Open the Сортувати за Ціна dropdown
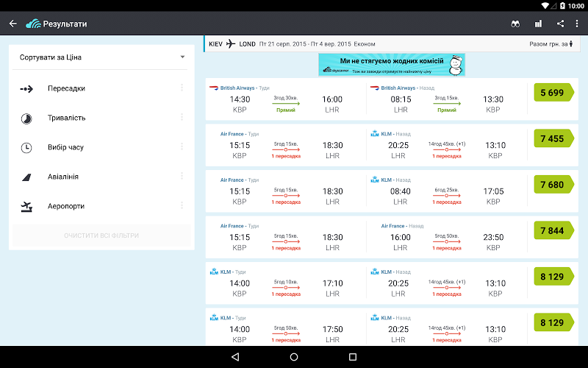588x368 pixels. point(101,57)
